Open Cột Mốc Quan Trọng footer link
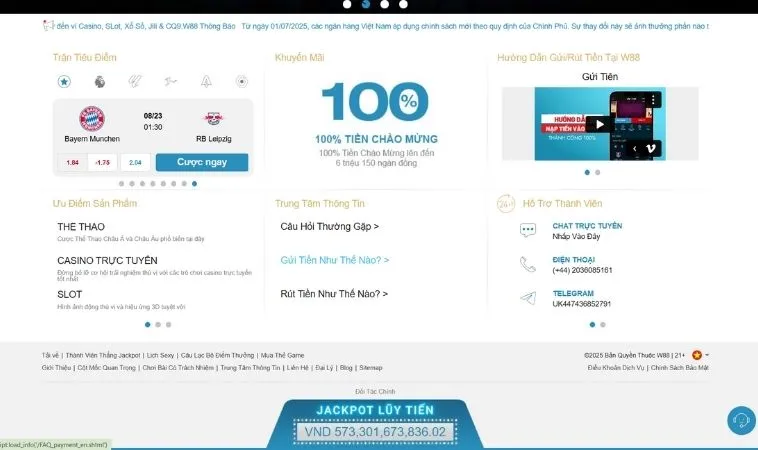The image size is (758, 450). pyautogui.click(x=106, y=368)
